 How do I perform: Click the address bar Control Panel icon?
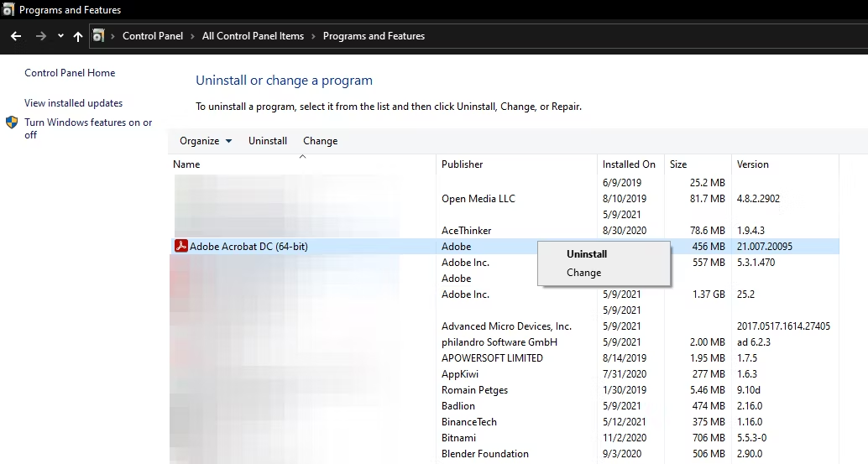99,36
